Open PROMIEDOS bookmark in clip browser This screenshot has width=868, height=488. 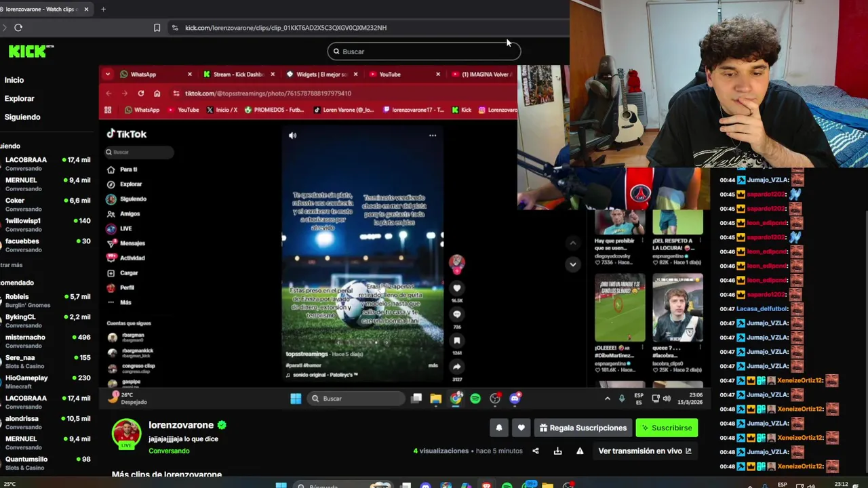274,110
